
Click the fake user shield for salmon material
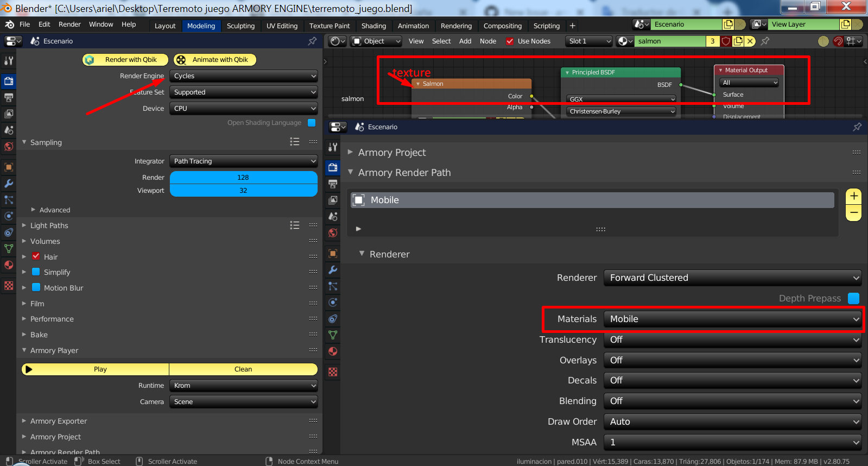tap(725, 41)
